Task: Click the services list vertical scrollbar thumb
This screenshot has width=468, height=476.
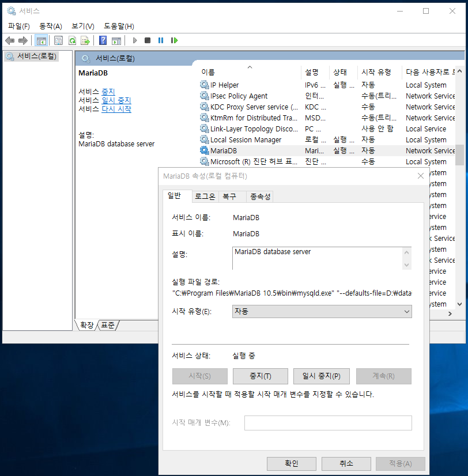Action: coord(459,155)
